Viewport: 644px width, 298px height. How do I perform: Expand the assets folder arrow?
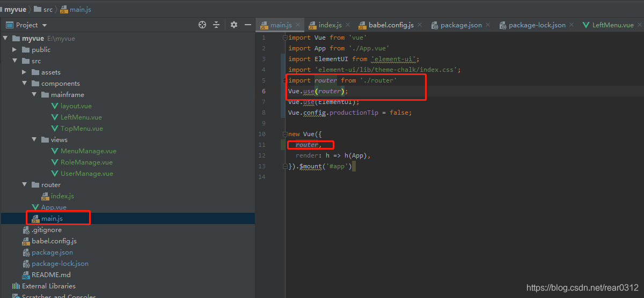click(25, 72)
